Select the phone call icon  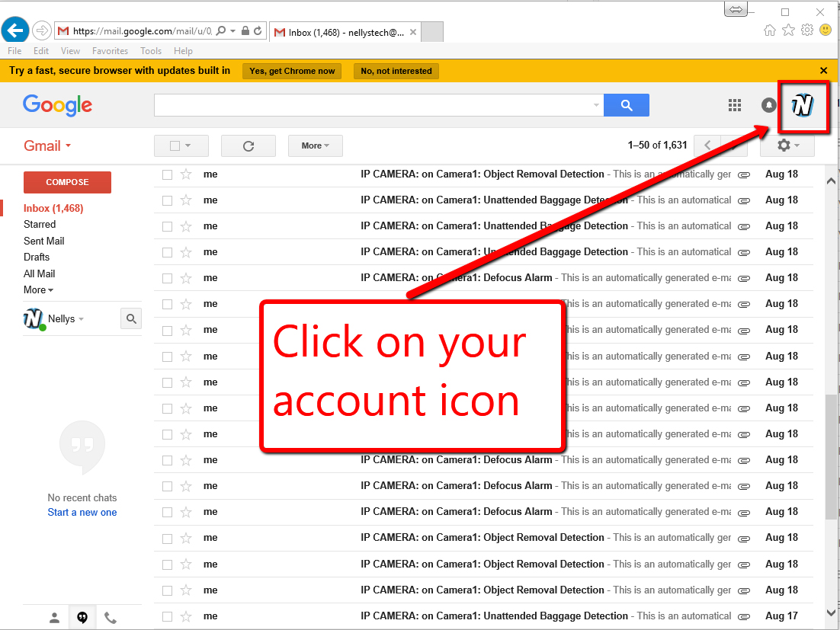point(111,617)
